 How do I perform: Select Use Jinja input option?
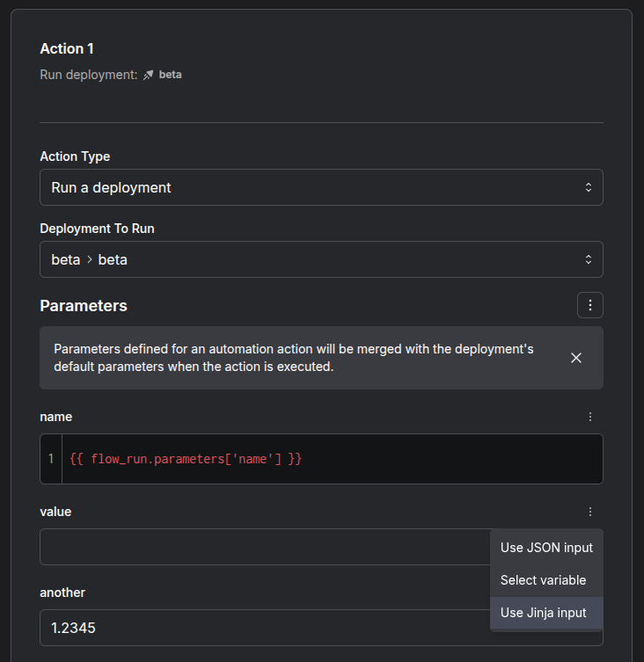pyautogui.click(x=543, y=613)
